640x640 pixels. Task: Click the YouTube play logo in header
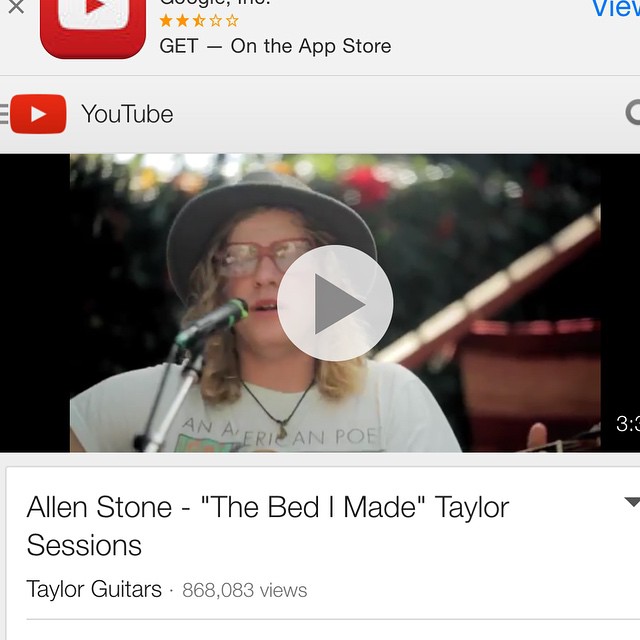pyautogui.click(x=38, y=114)
